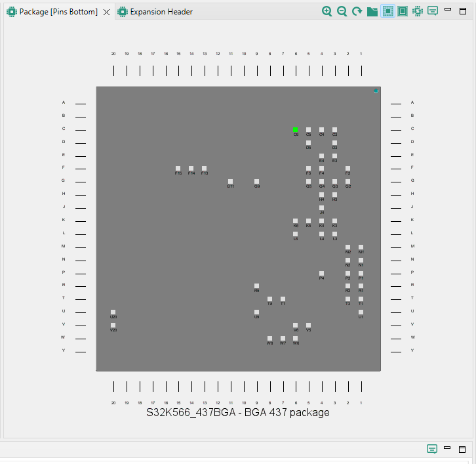The image size is (476, 464).
Task: Choose pin G11 on the package
Action: (x=230, y=181)
